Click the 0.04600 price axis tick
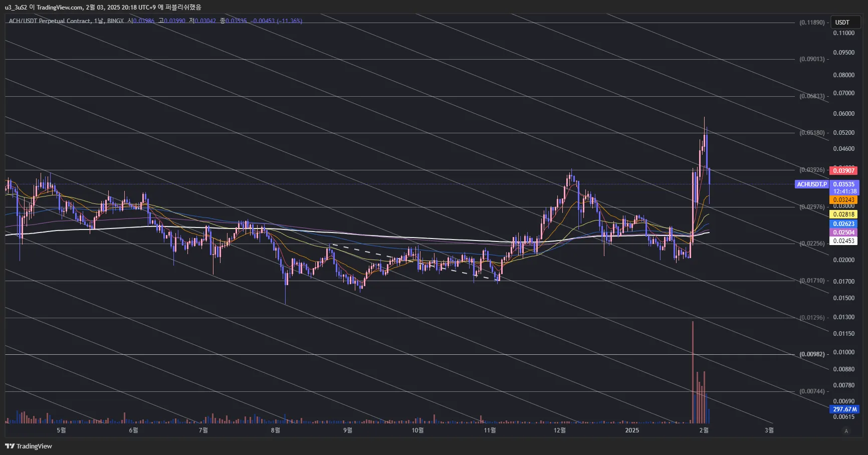 [844, 149]
